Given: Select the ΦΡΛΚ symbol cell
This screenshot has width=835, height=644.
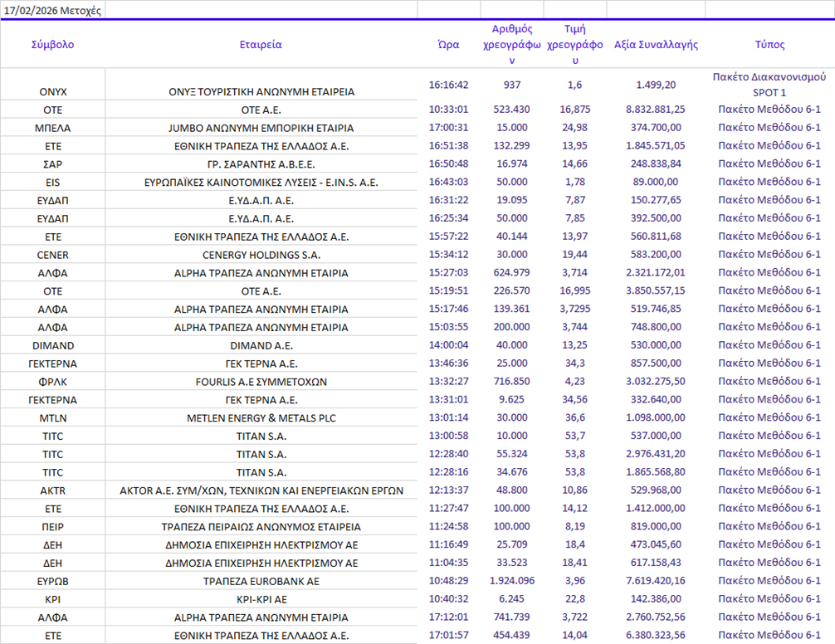Looking at the screenshot, I should click(53, 382).
